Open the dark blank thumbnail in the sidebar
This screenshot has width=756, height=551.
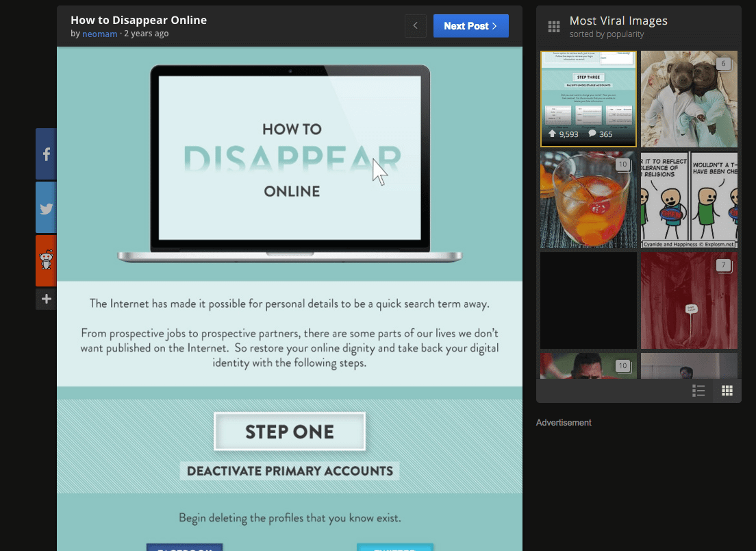(588, 300)
